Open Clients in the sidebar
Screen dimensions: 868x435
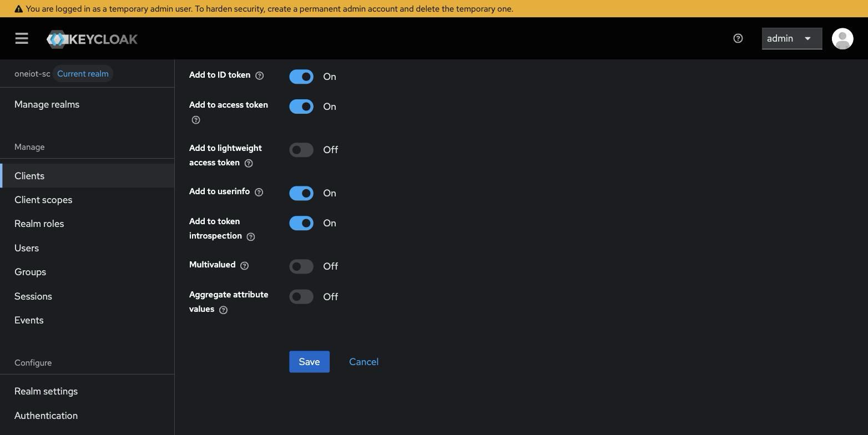[87, 176]
